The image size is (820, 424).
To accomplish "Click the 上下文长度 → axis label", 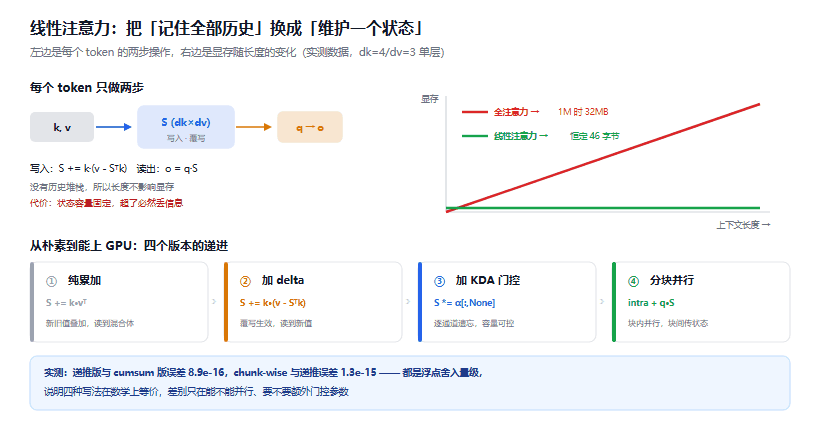I will coord(743,225).
